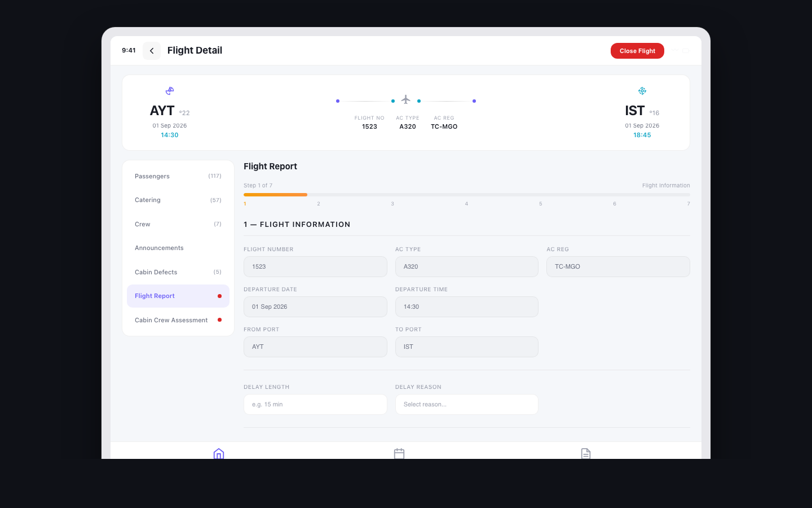
Task: Click the Departure Date field
Action: point(315,306)
